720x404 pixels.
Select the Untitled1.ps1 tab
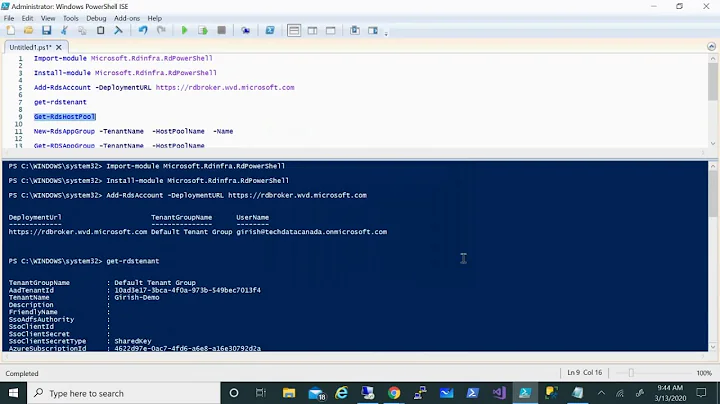pyautogui.click(x=30, y=47)
